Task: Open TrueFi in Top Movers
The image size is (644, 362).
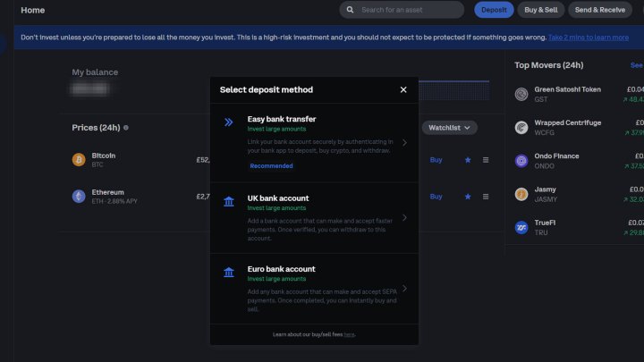Action: [x=545, y=223]
